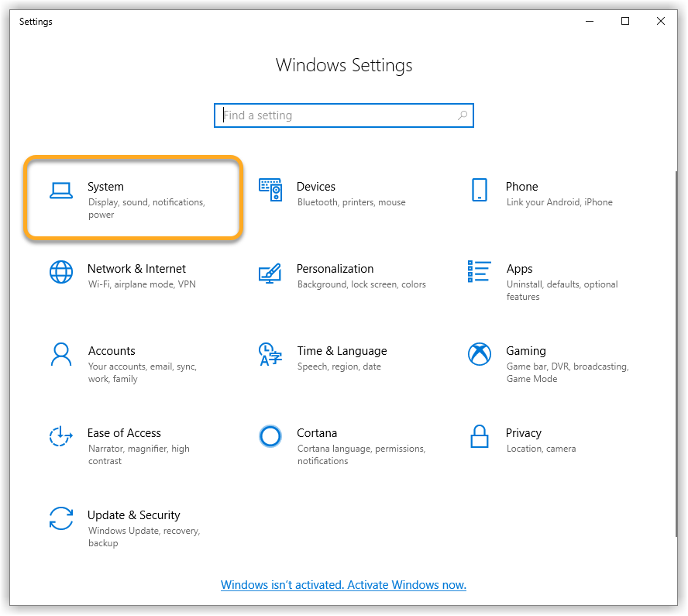Image resolution: width=688 pixels, height=616 pixels.
Task: Click the Phone icon
Action: [x=480, y=190]
